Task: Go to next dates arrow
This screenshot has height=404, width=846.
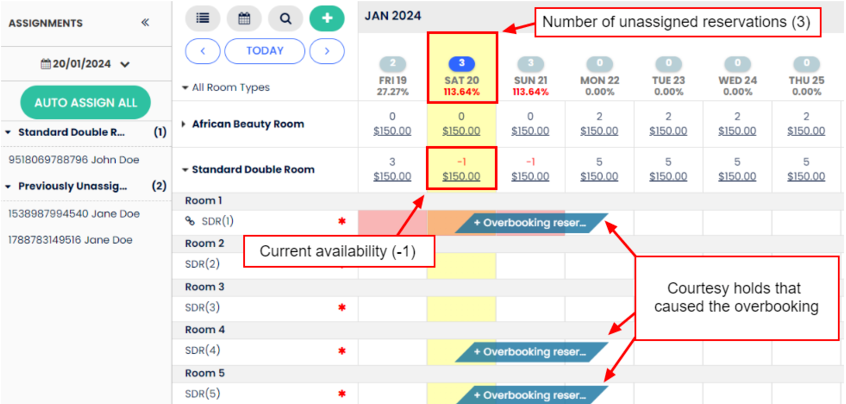Action: click(x=326, y=50)
